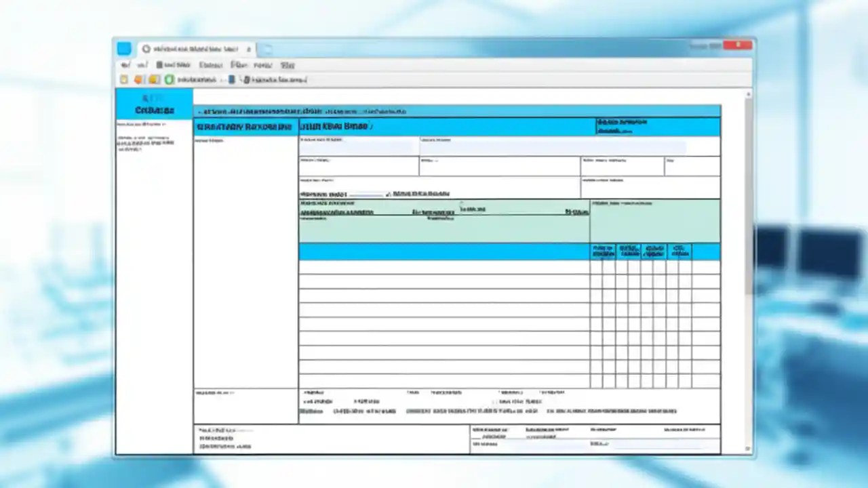Click the blue browser logo icon top-left
868x488 pixels.
[x=123, y=48]
